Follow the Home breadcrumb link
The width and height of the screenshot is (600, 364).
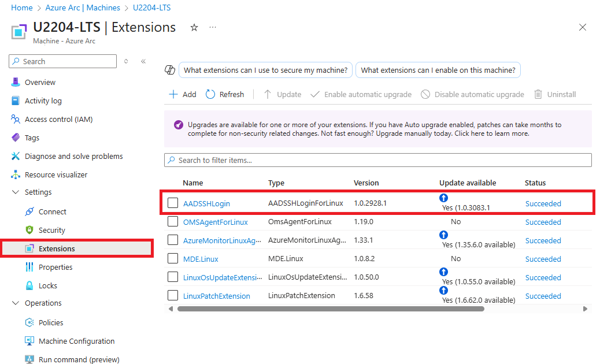coord(22,8)
